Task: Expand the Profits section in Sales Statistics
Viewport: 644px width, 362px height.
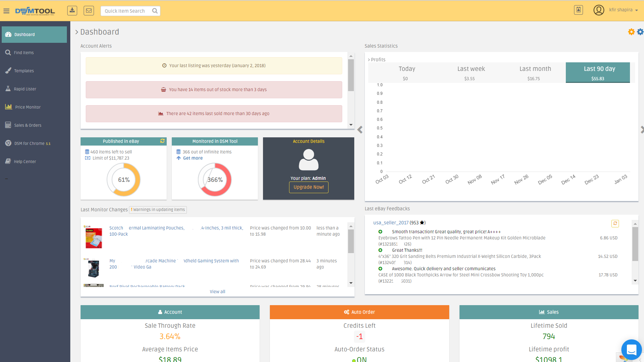Action: point(377,59)
